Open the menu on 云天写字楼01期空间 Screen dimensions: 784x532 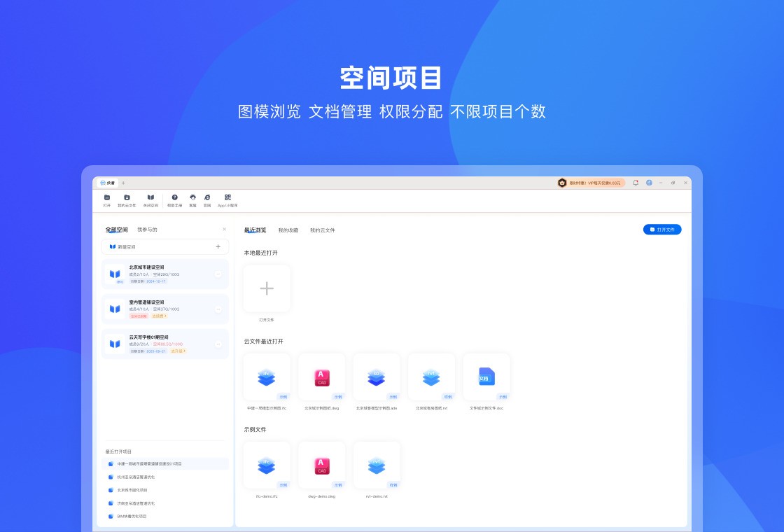tap(218, 344)
